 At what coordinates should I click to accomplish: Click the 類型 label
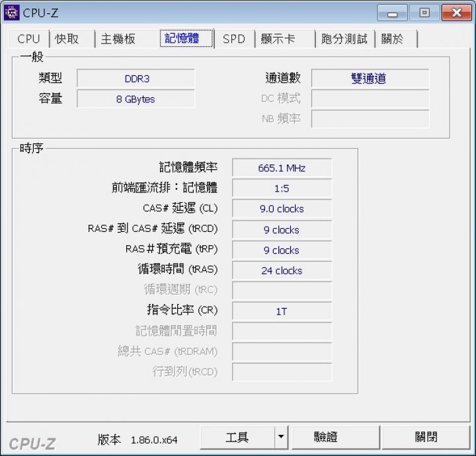50,78
